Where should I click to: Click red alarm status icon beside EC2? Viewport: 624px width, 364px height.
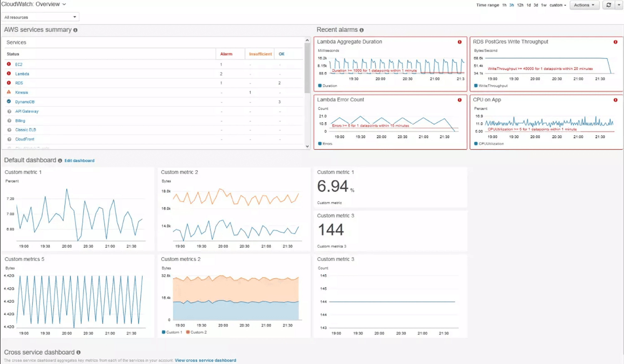(9, 64)
